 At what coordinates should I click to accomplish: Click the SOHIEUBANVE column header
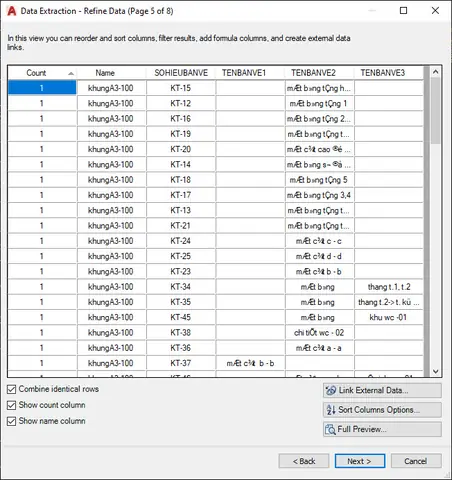[181, 73]
